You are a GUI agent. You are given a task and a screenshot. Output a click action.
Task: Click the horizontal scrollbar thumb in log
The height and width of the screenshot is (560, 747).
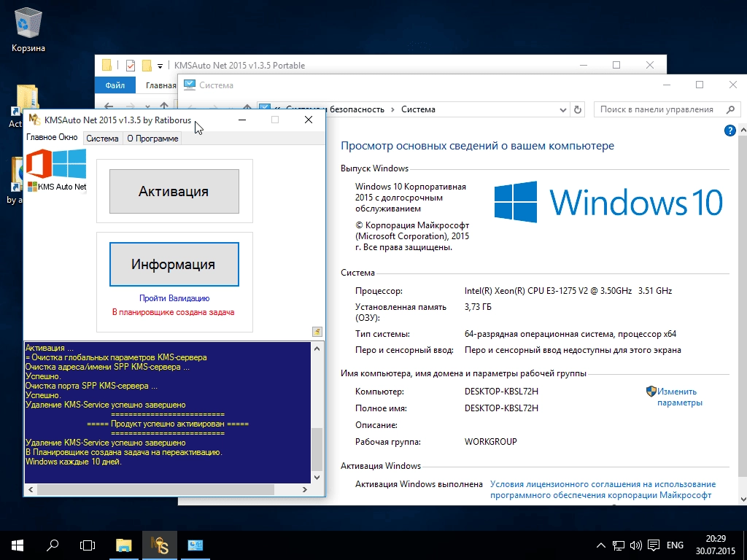pyautogui.click(x=155, y=489)
